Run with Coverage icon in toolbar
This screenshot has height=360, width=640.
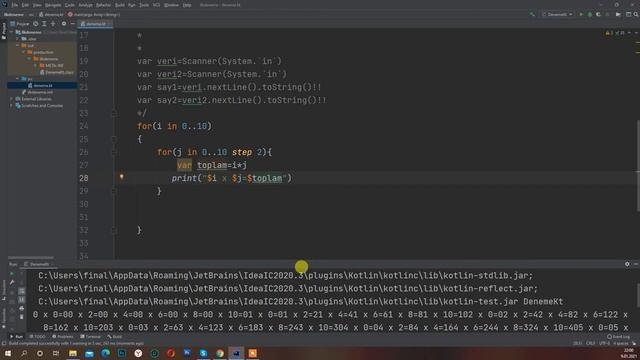[x=598, y=14]
